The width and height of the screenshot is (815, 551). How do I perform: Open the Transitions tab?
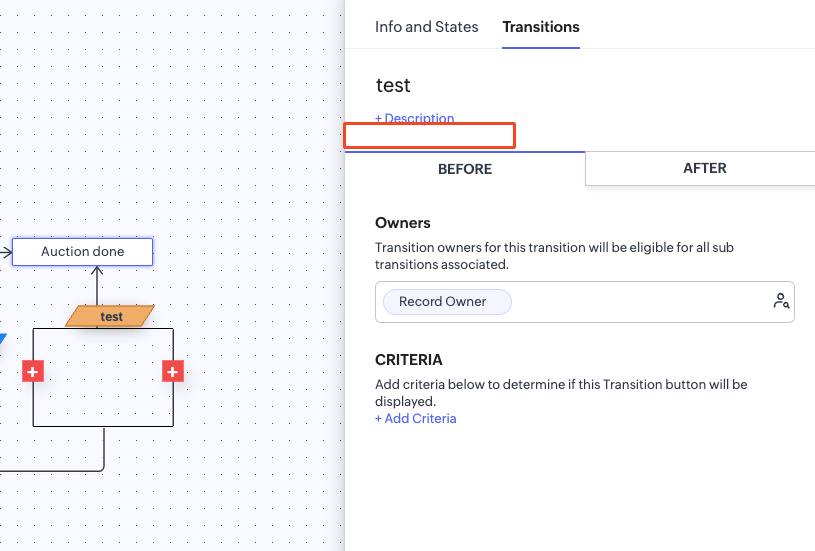(x=540, y=27)
